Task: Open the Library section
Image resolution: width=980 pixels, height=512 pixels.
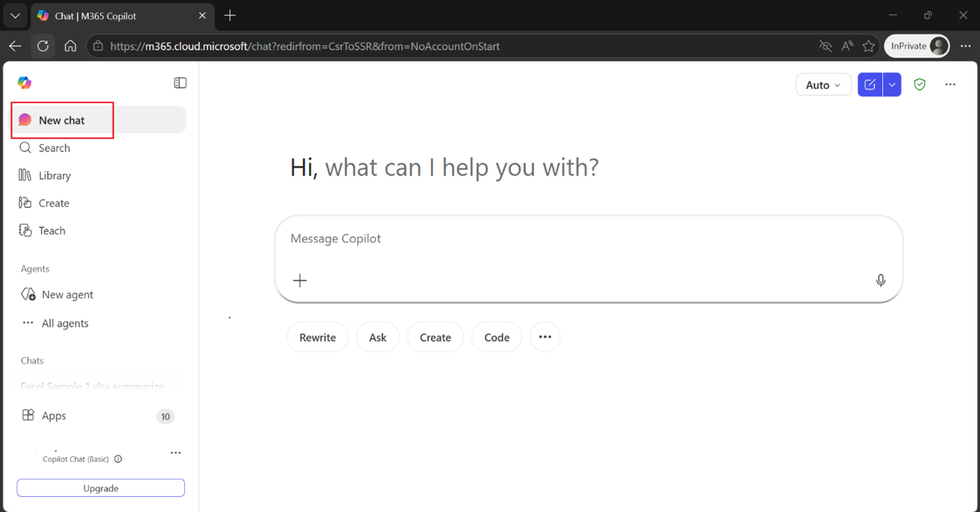Action: (x=55, y=175)
